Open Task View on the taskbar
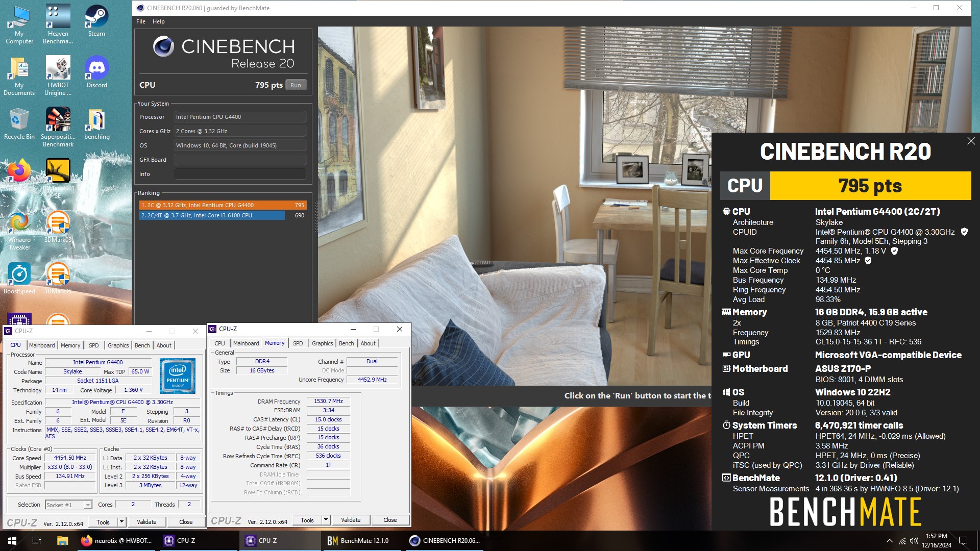Screen dimensions: 980x551 click(x=37, y=540)
